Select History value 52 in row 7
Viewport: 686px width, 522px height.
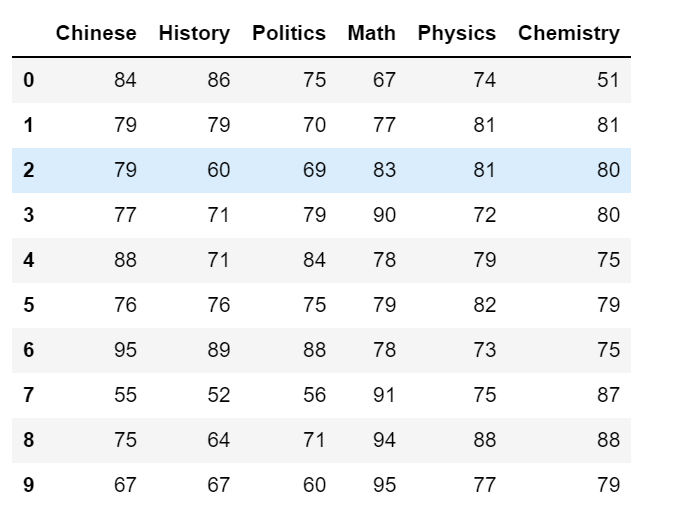pos(218,395)
